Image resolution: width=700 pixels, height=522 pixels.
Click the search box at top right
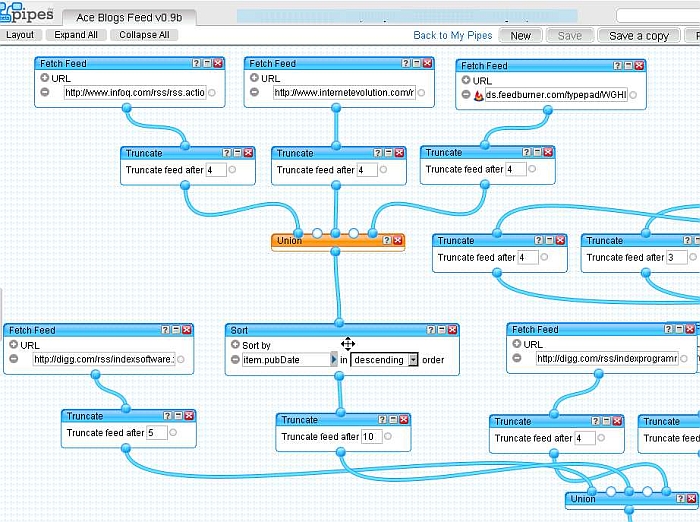point(658,15)
